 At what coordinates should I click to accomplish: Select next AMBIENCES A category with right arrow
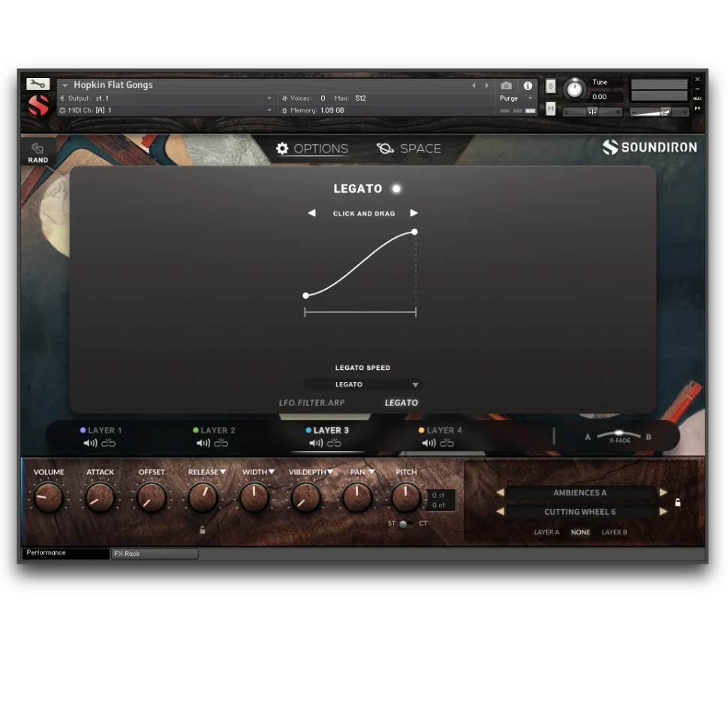[663, 492]
